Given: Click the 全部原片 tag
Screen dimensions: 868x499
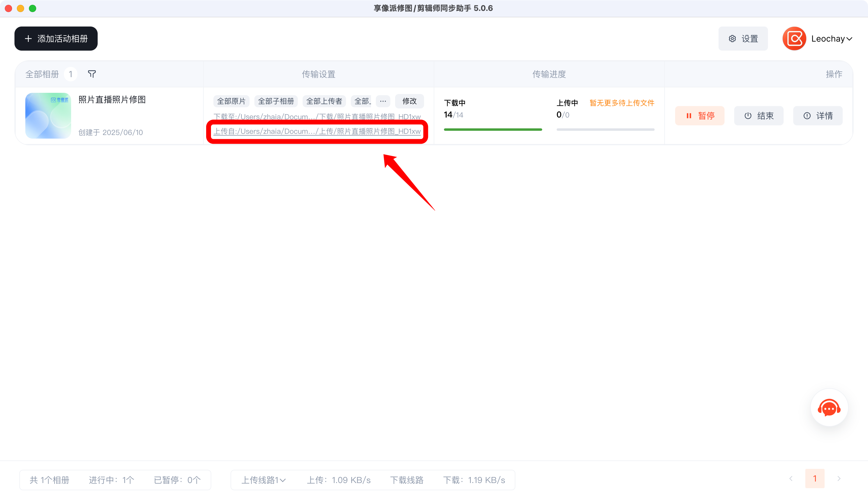Looking at the screenshot, I should point(231,101).
